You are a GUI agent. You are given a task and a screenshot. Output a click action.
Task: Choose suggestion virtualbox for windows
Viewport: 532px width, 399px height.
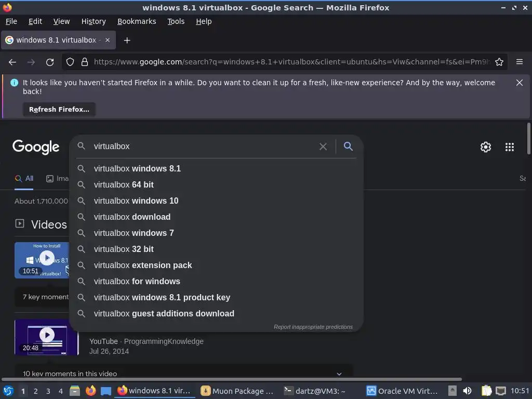pyautogui.click(x=216, y=281)
